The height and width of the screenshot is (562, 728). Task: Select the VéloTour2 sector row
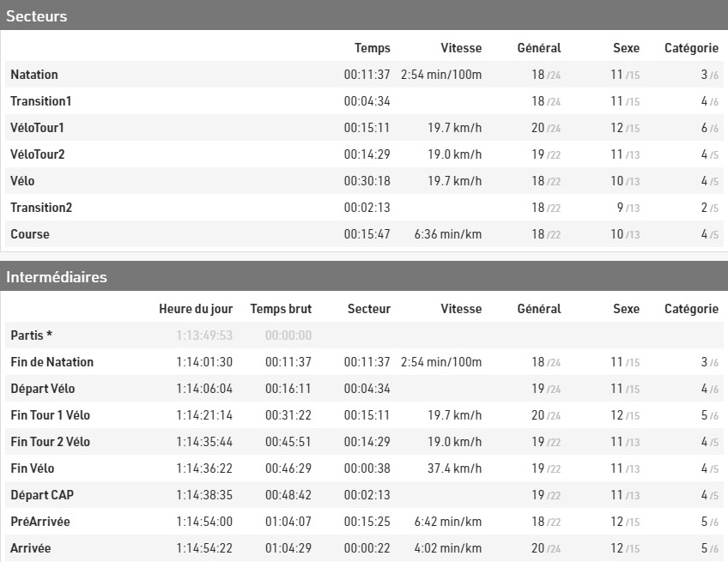coord(364,154)
